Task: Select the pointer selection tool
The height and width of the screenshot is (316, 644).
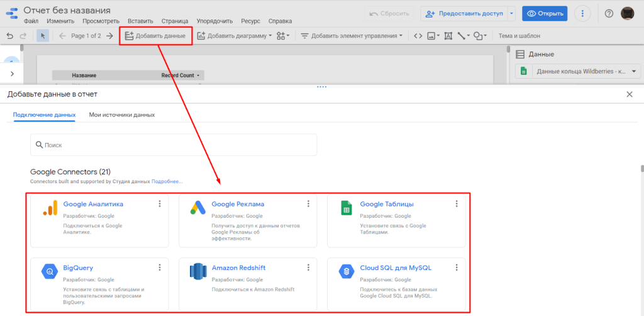Action: pyautogui.click(x=43, y=36)
